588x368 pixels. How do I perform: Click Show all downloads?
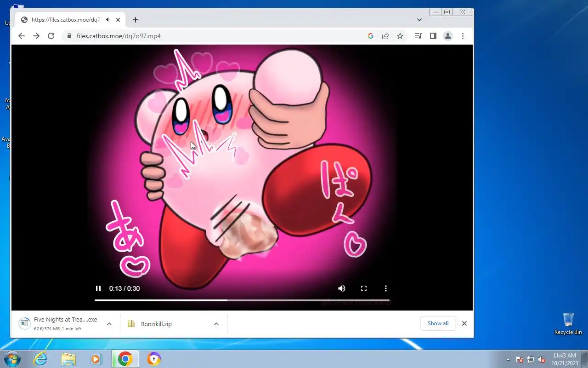pos(438,323)
